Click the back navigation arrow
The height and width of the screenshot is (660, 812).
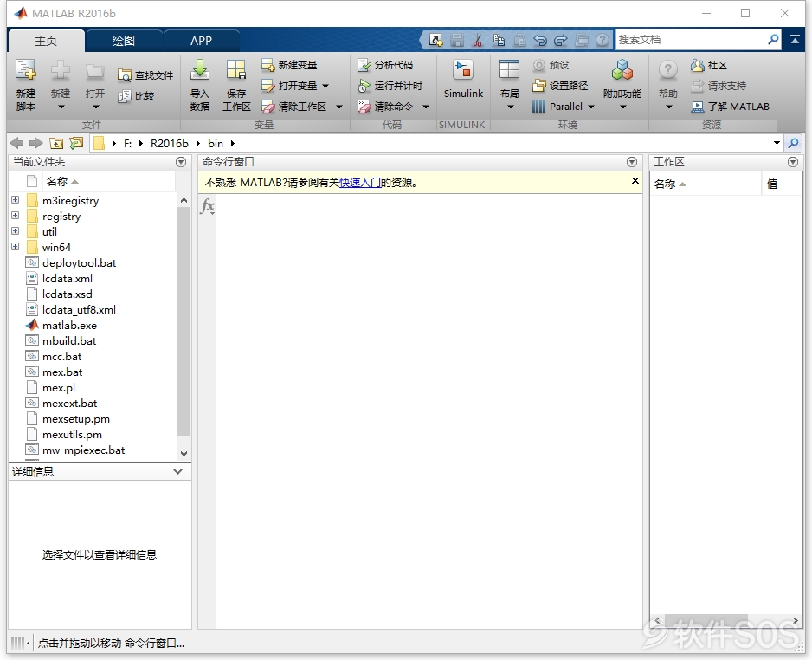coord(16,144)
